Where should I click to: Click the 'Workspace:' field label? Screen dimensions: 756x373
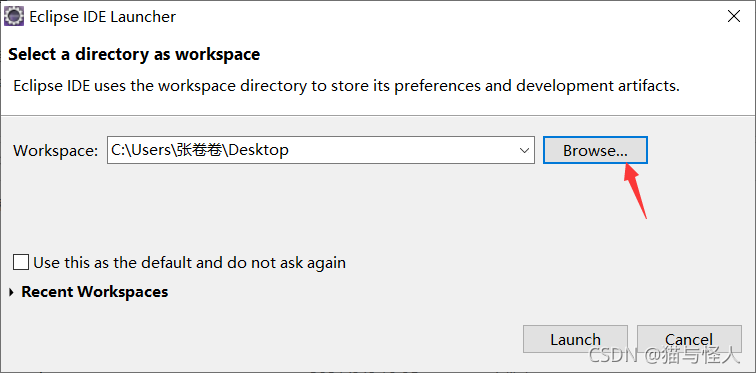click(56, 150)
